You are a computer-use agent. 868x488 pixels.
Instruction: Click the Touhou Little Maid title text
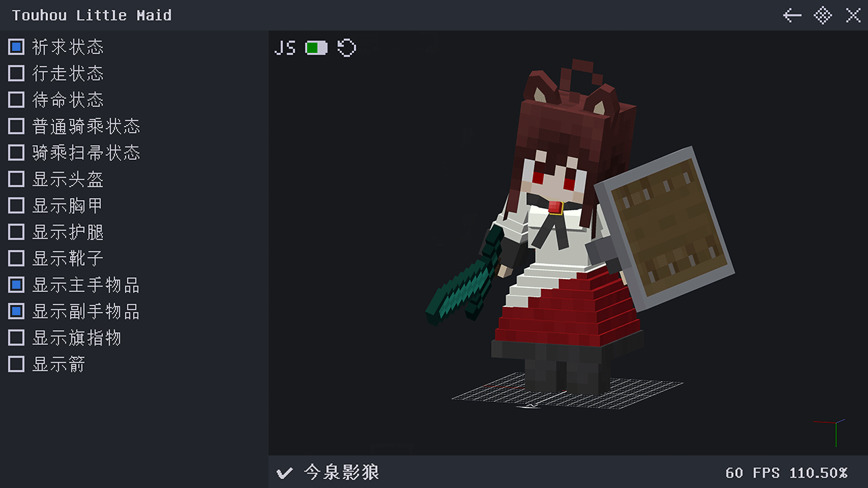tap(92, 15)
